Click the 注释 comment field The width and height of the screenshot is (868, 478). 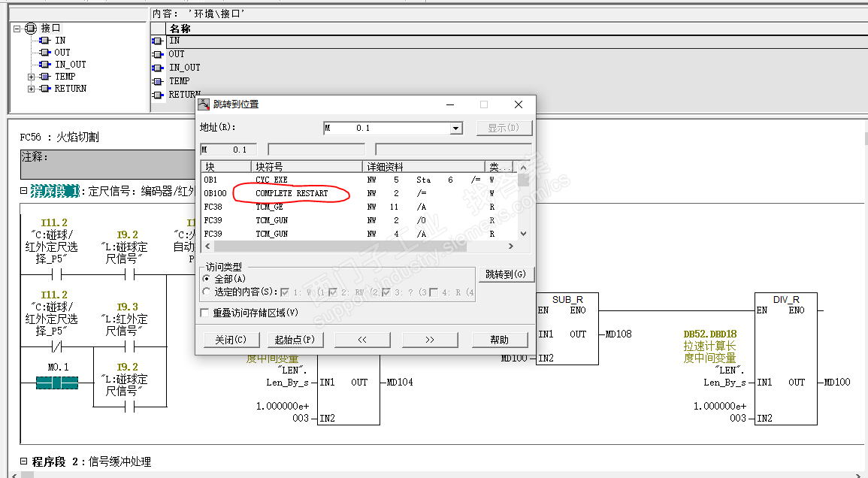pyautogui.click(x=108, y=165)
